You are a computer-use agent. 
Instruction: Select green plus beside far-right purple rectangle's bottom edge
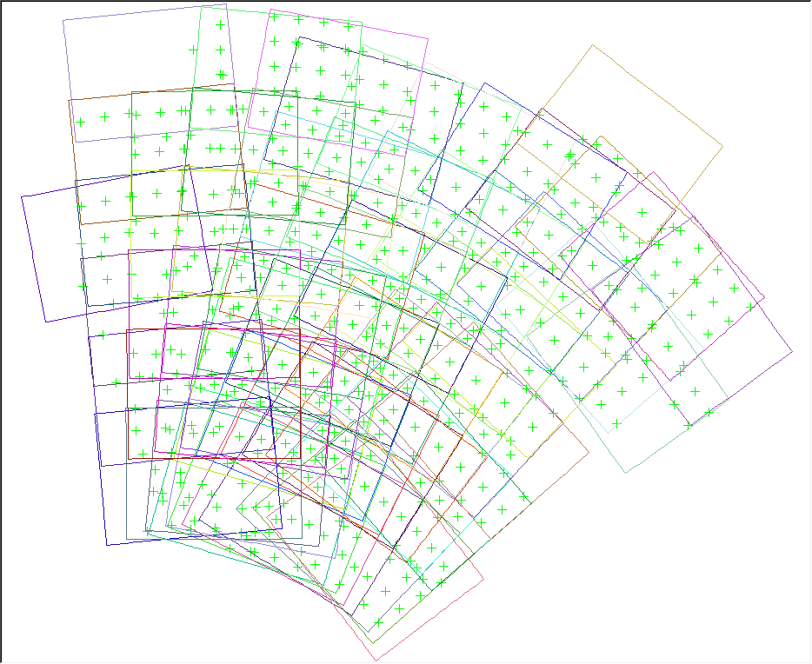709,412
